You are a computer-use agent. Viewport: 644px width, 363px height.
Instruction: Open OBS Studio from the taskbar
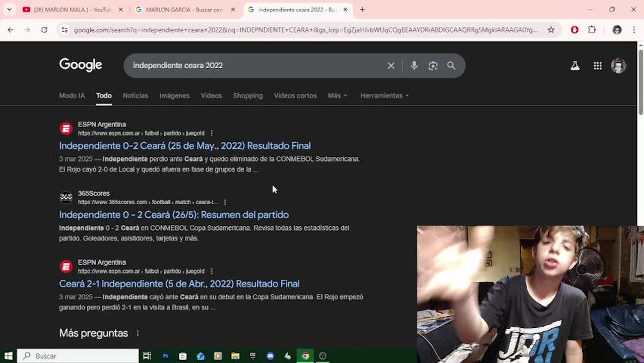click(323, 356)
